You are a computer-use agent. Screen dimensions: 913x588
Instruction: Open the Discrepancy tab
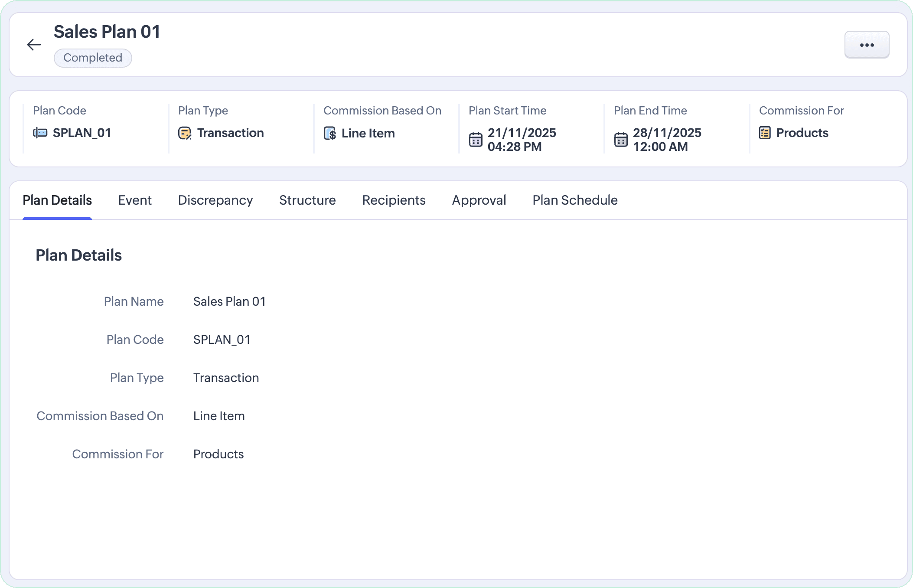[x=215, y=200]
